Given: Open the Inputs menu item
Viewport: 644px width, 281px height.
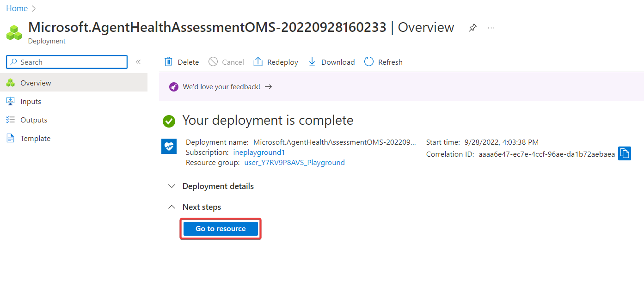Looking at the screenshot, I should click(x=31, y=102).
